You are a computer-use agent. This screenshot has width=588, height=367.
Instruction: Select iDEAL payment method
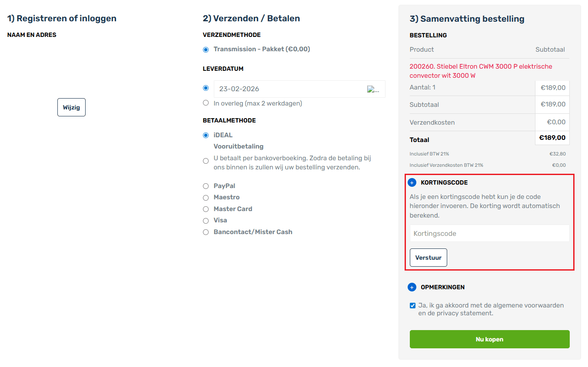point(206,135)
